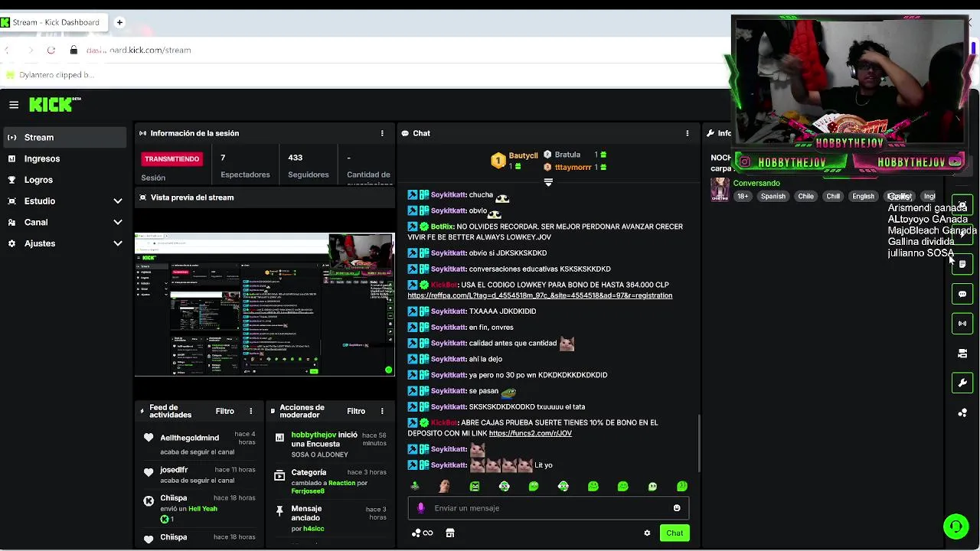
Task: Open Logros in the sidebar
Action: tap(64, 180)
